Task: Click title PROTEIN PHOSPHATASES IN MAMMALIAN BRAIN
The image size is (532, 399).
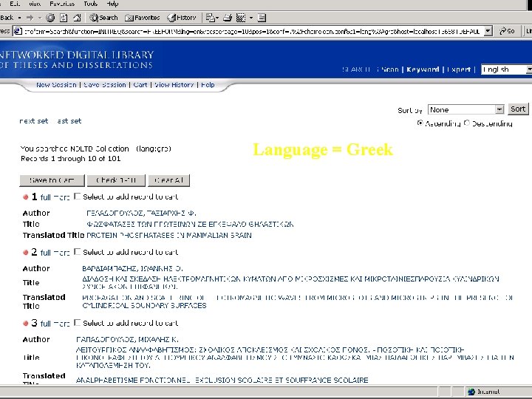Action: click(x=169, y=235)
